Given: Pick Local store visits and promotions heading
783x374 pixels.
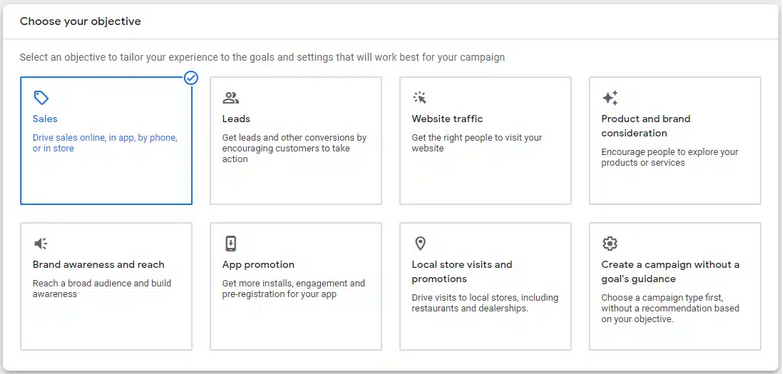Looking at the screenshot, I should (462, 272).
